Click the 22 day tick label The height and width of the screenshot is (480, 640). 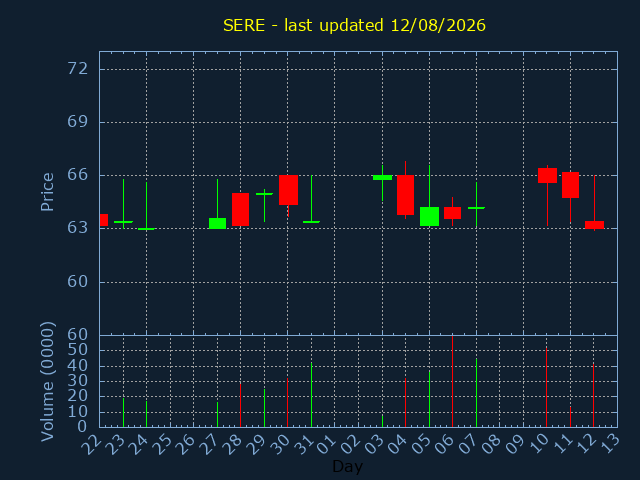[x=92, y=444]
